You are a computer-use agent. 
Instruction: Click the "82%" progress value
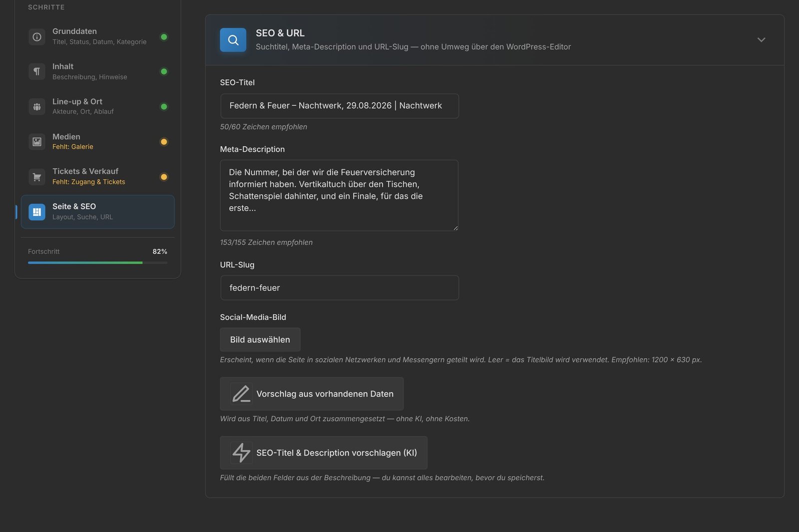pos(160,252)
